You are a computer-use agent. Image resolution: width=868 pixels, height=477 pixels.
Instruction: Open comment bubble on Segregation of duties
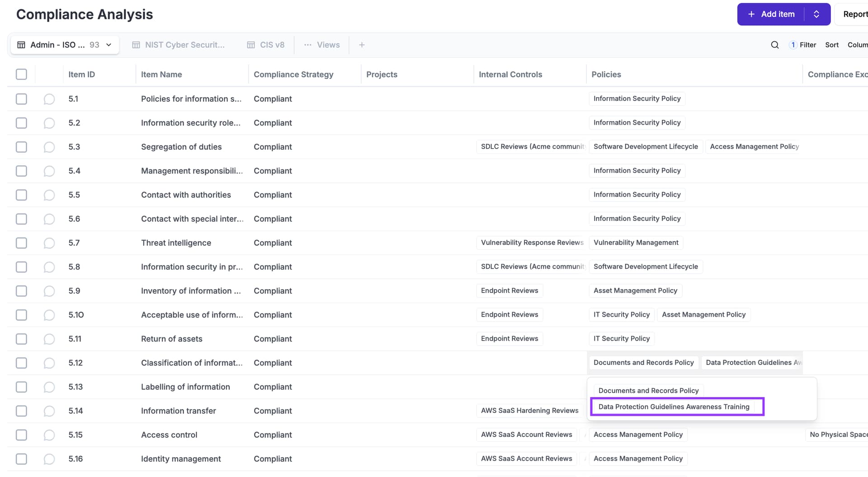tap(49, 147)
